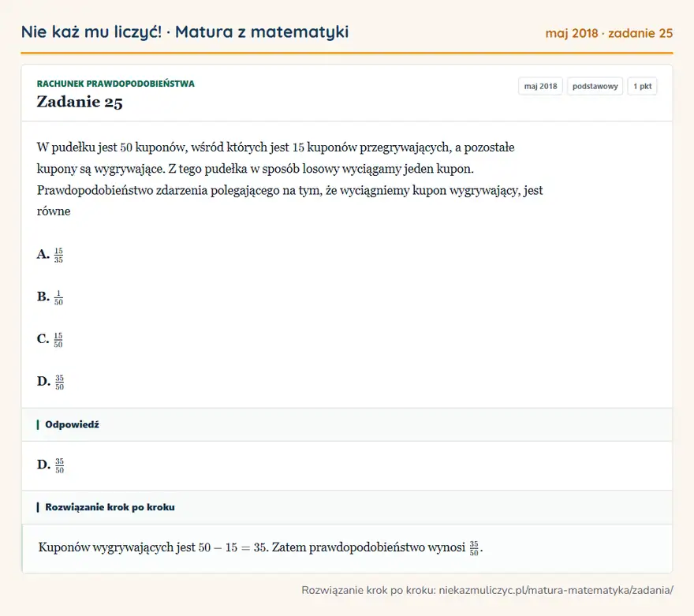Click the 'maj 2018 · zadanie 25' header label
This screenshot has height=616, width=694.
point(609,33)
